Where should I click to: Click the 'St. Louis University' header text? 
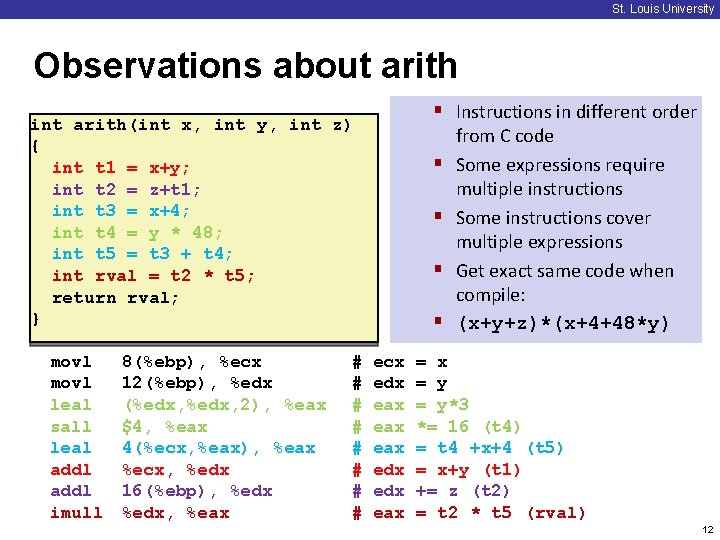[663, 9]
